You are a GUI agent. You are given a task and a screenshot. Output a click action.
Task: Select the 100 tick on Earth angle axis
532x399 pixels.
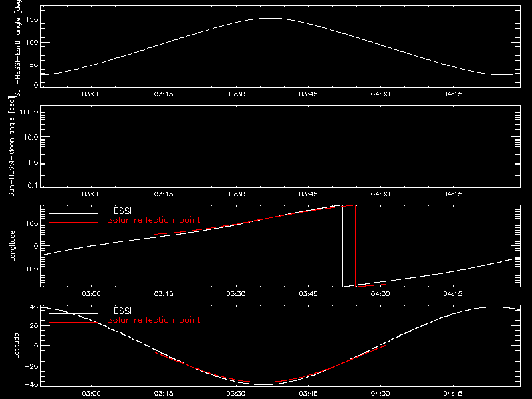pyautogui.click(x=33, y=43)
